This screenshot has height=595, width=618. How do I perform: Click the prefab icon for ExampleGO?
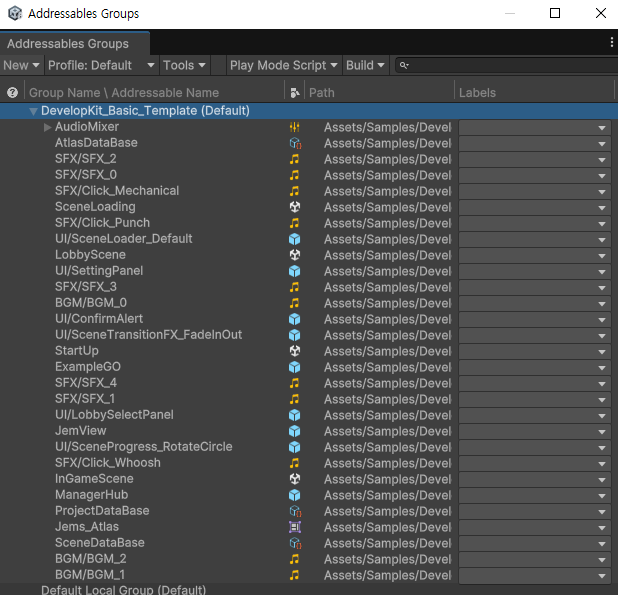click(295, 367)
